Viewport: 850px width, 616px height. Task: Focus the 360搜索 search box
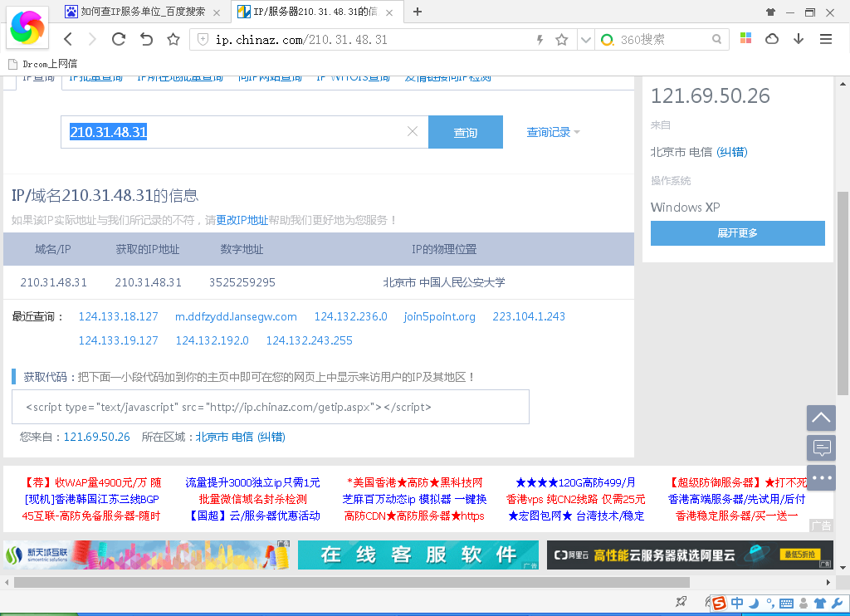pos(663,40)
